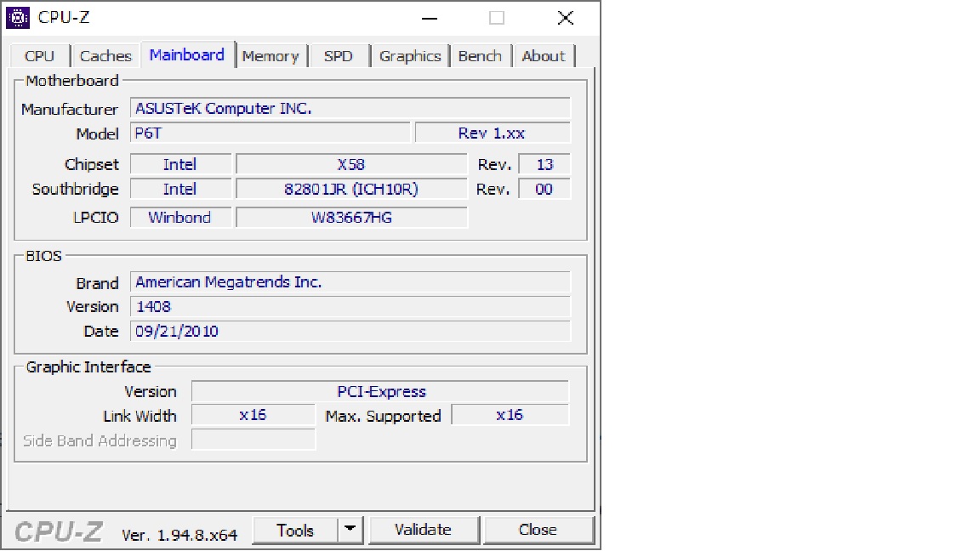Click the Ver. 1.94.8.x64 version text
The height and width of the screenshot is (551, 980).
click(x=179, y=536)
